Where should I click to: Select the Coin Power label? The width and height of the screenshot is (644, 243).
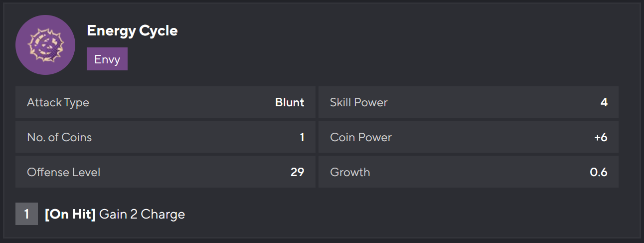click(361, 137)
